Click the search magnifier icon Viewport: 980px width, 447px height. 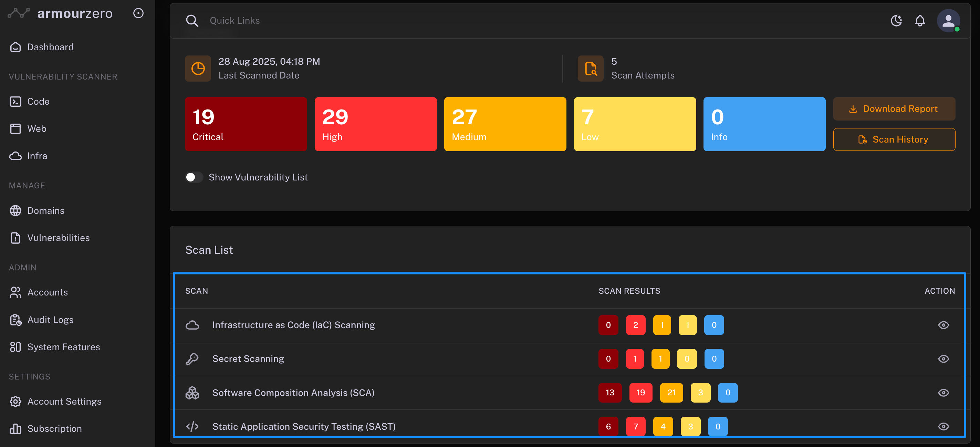click(192, 21)
